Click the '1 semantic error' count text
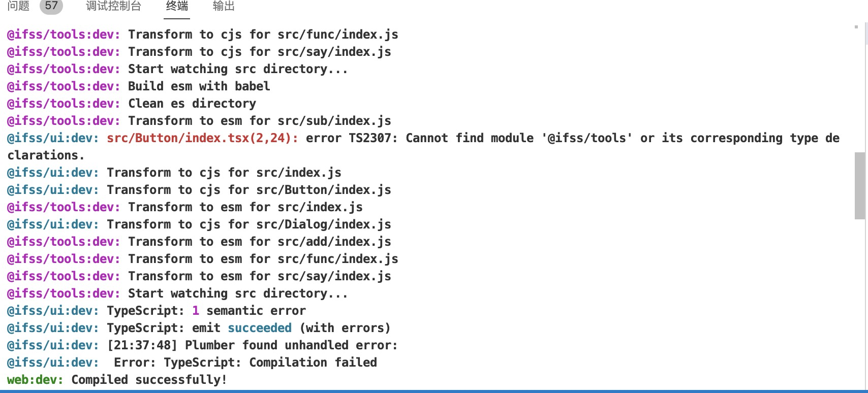Image resolution: width=868 pixels, height=393 pixels. 249,310
